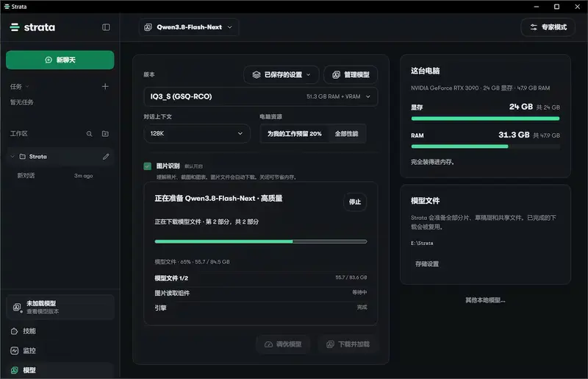Viewport: 588px width, 379px height.
Task: Add a new workspace folder icon
Action: click(105, 134)
